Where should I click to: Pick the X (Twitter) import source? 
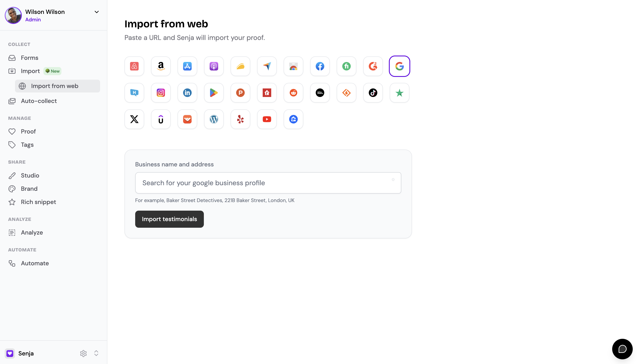pyautogui.click(x=134, y=119)
